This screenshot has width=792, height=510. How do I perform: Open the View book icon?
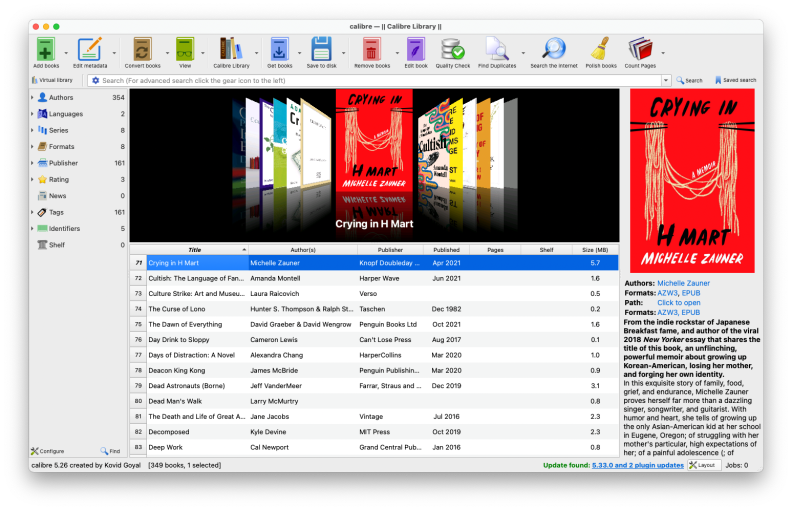(x=185, y=49)
